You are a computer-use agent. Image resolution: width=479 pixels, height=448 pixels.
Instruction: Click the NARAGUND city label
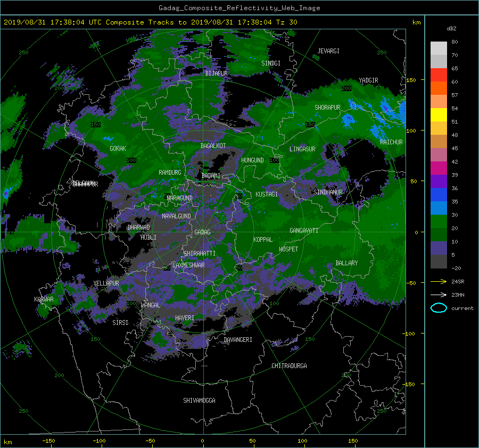coord(180,198)
